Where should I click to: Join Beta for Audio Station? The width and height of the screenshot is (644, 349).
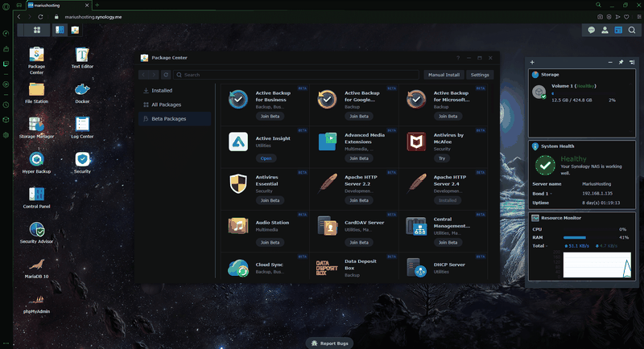[270, 242]
